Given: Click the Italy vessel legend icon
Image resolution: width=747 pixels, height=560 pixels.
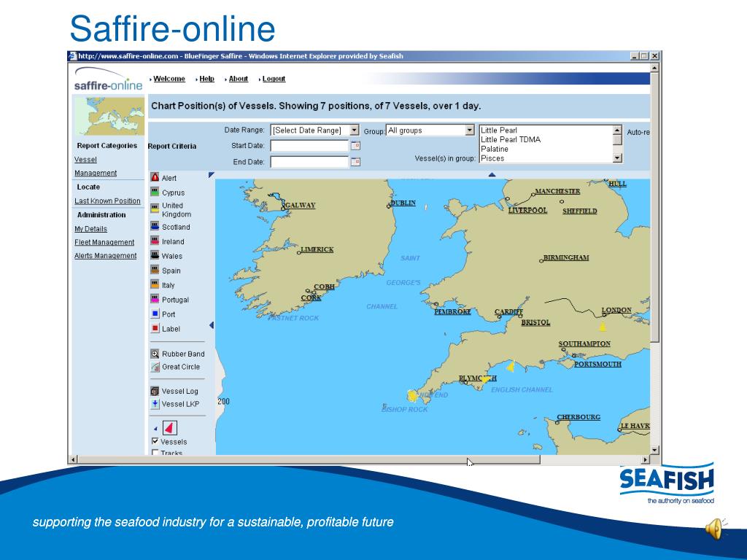Looking at the screenshot, I should pyautogui.click(x=155, y=285).
